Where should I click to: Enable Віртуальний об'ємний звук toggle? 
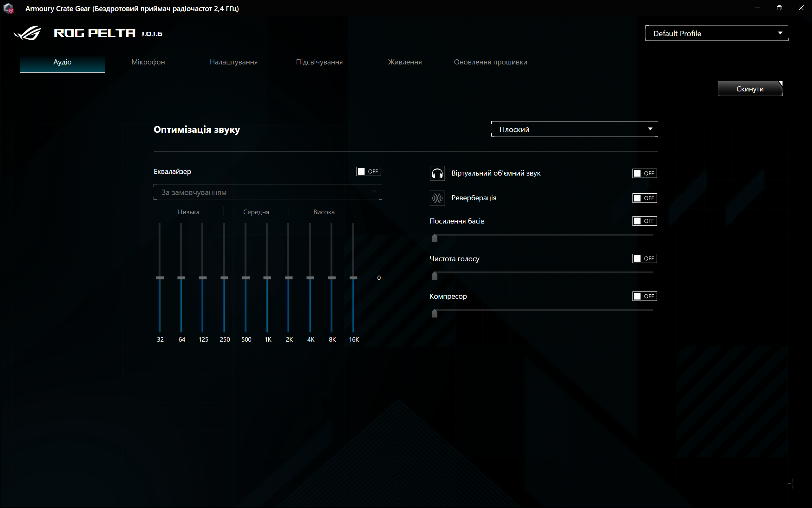coord(645,173)
